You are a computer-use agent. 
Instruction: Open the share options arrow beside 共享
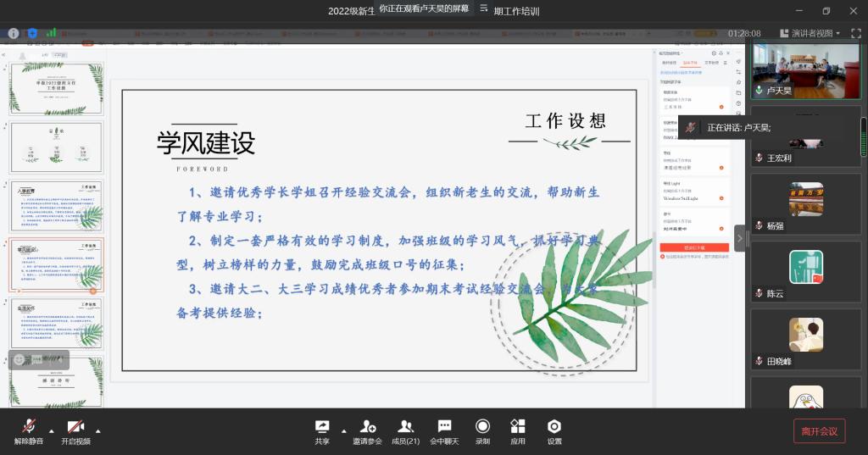pyautogui.click(x=343, y=430)
